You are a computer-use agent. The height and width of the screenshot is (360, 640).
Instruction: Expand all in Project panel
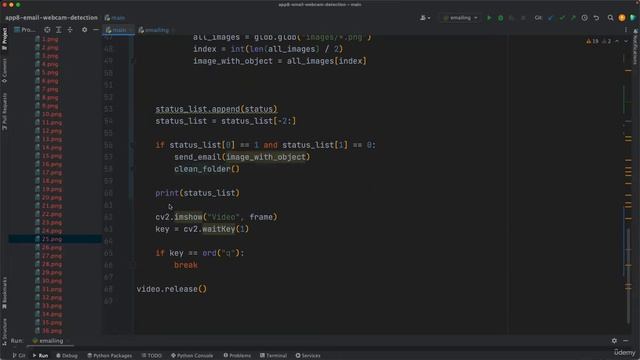tap(59, 30)
